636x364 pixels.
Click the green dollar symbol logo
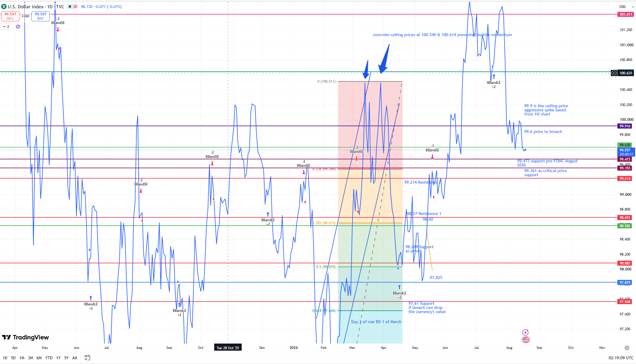pos(4,7)
